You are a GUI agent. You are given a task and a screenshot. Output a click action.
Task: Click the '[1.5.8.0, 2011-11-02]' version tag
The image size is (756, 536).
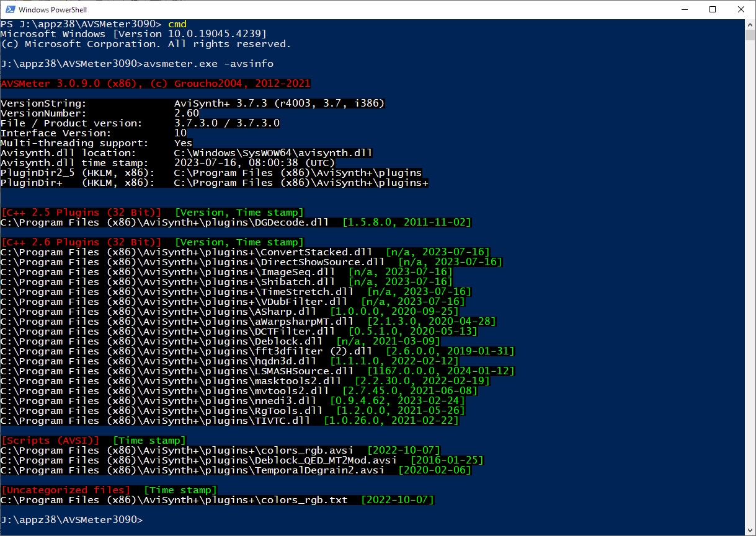407,222
